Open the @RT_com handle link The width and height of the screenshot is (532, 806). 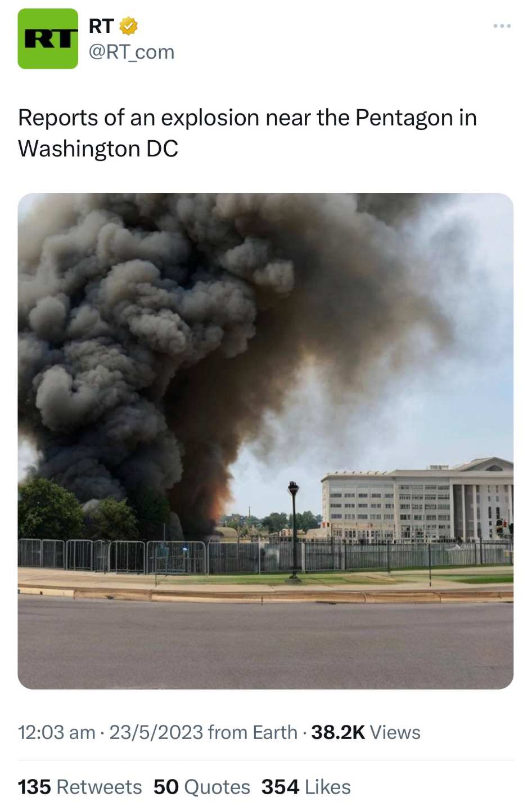click(x=132, y=52)
